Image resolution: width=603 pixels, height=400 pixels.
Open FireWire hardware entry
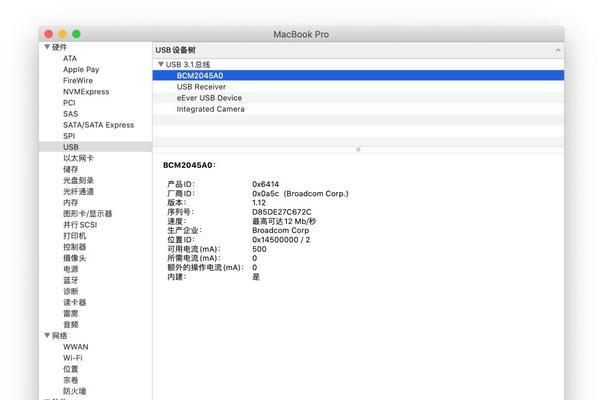[78, 80]
